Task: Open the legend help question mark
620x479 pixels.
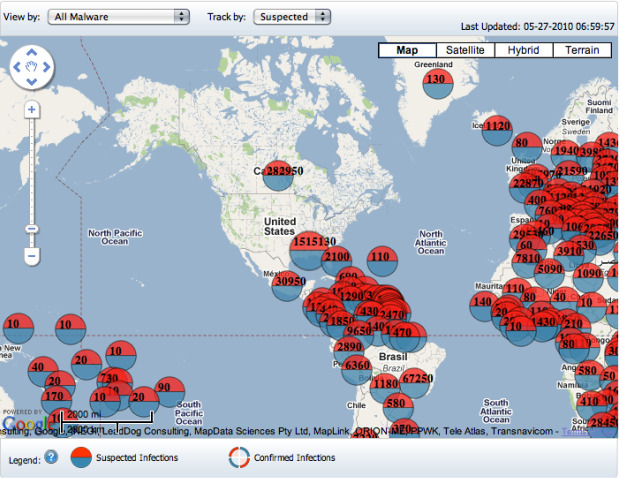Action: (x=51, y=457)
